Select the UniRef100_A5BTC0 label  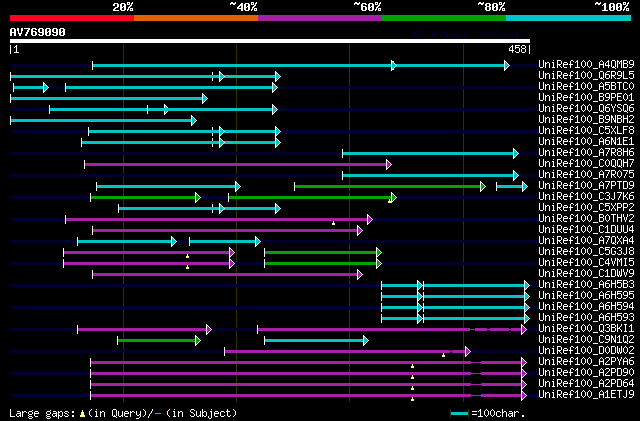586,87
